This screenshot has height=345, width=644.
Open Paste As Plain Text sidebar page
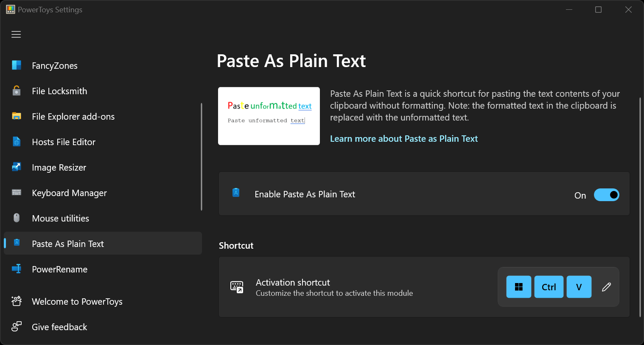(x=68, y=244)
